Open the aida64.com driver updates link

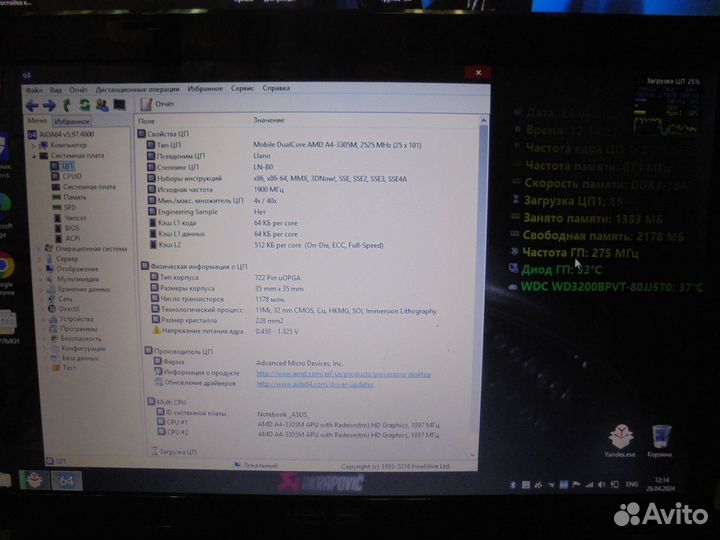[315, 385]
